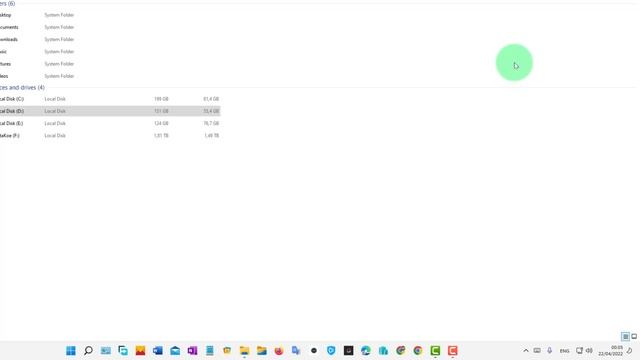
Task: Open the dark square taskbar app
Action: [348, 351]
